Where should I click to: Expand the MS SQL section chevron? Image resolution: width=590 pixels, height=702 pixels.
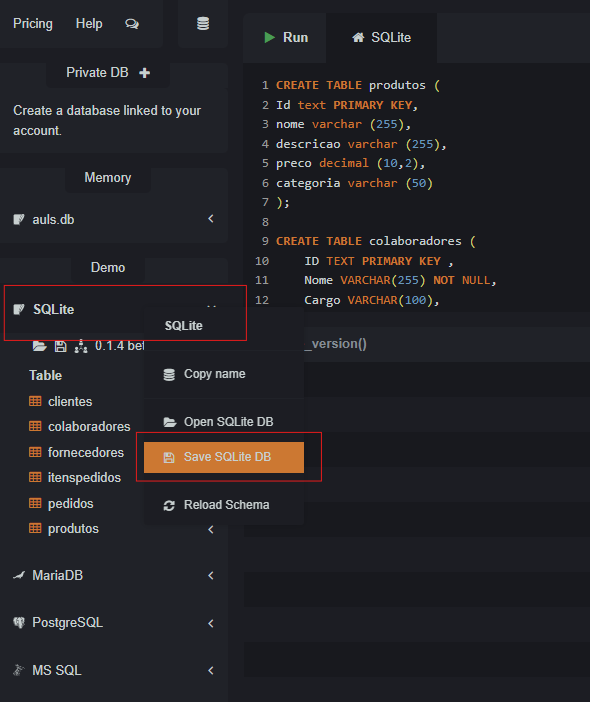(x=211, y=670)
